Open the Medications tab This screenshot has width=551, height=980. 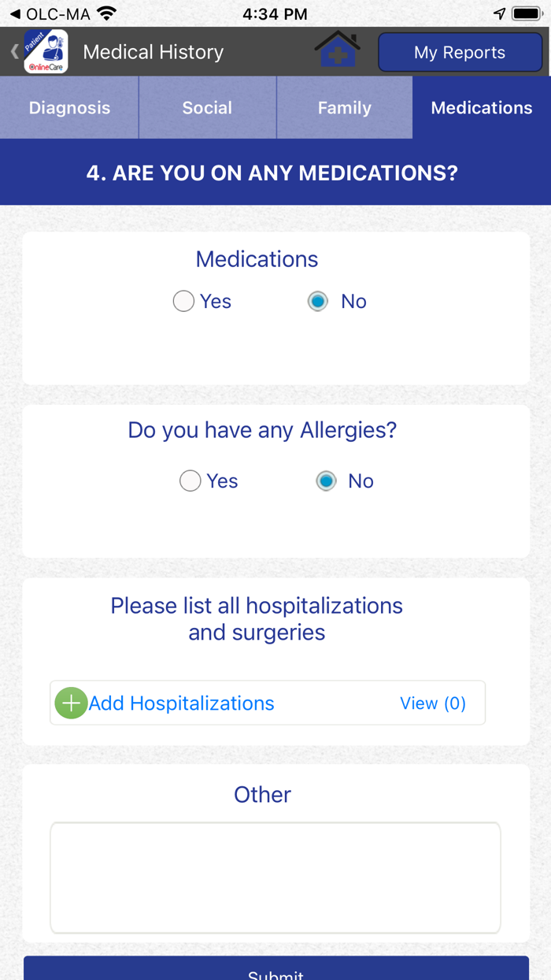pyautogui.click(x=482, y=107)
